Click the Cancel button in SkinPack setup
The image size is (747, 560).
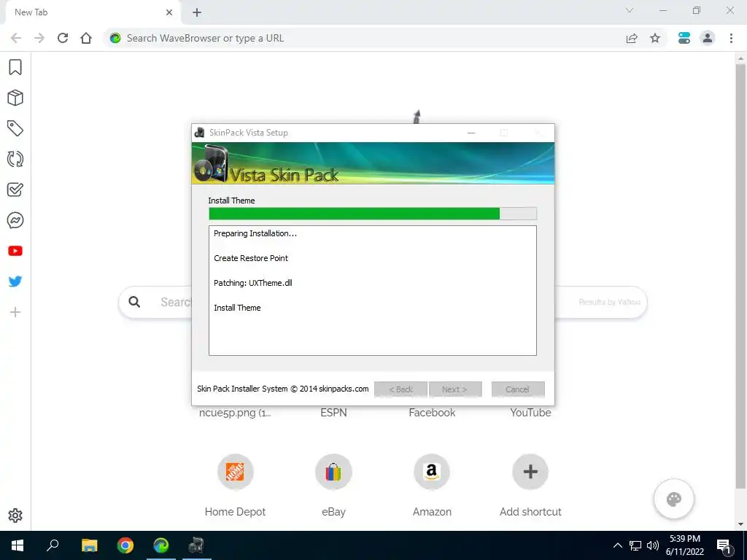(x=518, y=389)
